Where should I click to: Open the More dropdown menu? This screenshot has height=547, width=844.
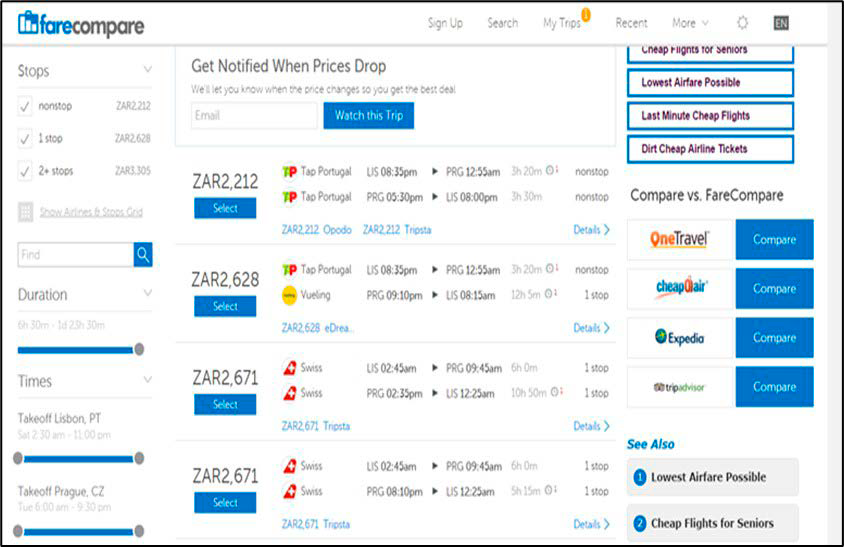click(689, 23)
